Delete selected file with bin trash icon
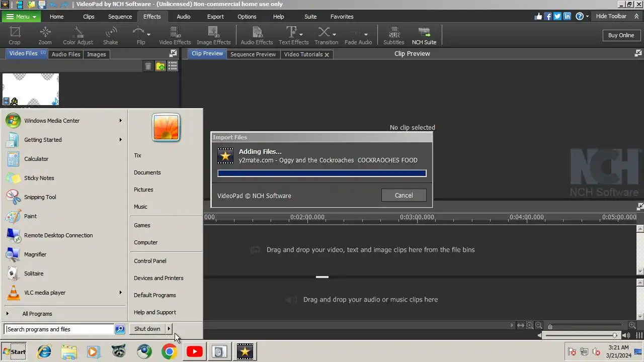 (148, 66)
